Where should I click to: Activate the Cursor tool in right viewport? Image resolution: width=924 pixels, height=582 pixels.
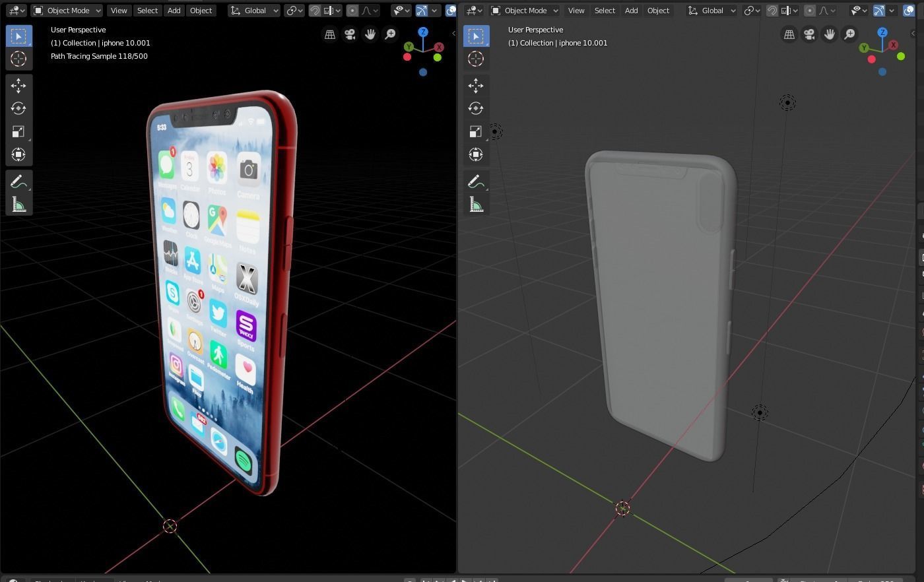click(476, 59)
